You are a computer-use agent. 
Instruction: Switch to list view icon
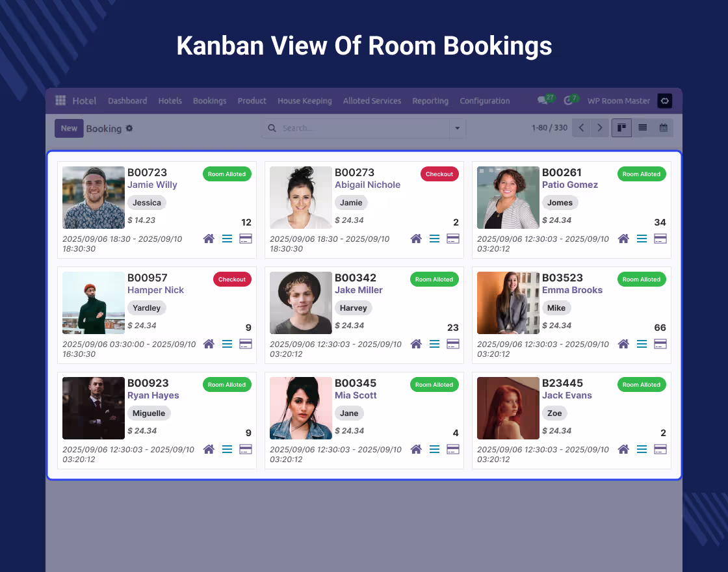coord(643,127)
